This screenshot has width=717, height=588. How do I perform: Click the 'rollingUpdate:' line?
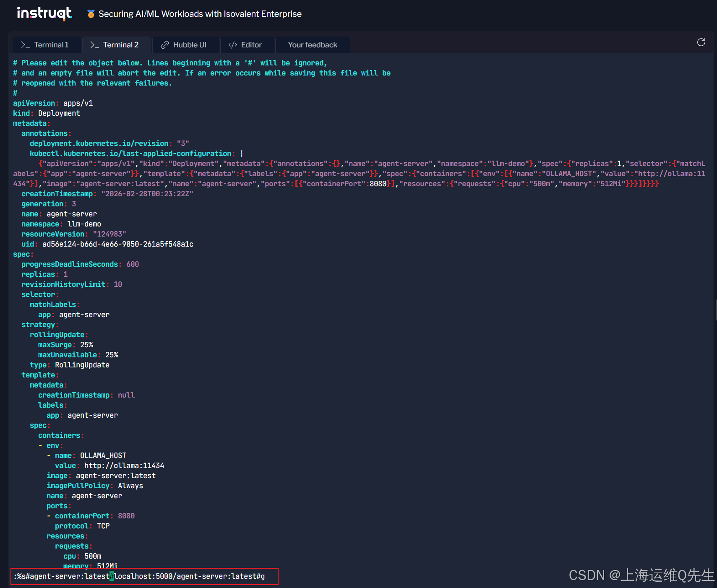(x=59, y=335)
